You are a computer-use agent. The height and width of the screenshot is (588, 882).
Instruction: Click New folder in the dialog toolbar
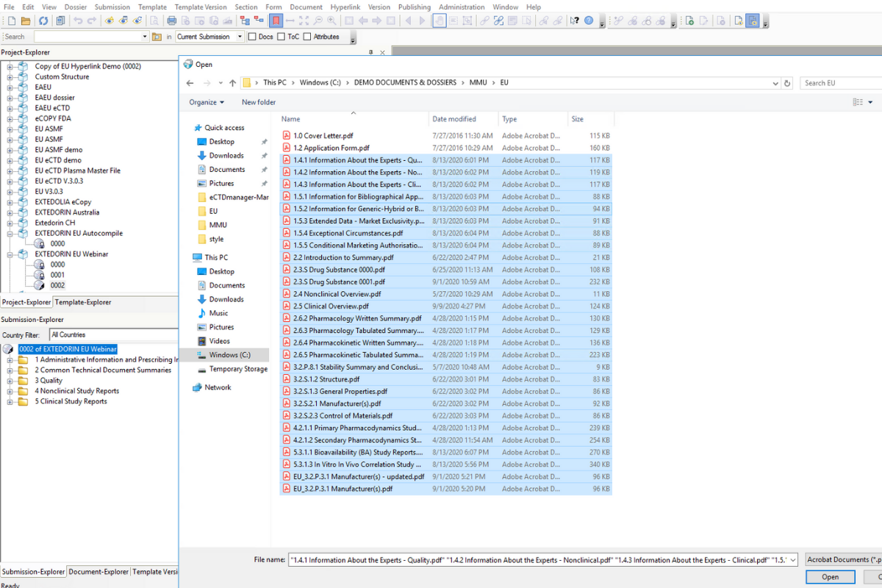258,101
